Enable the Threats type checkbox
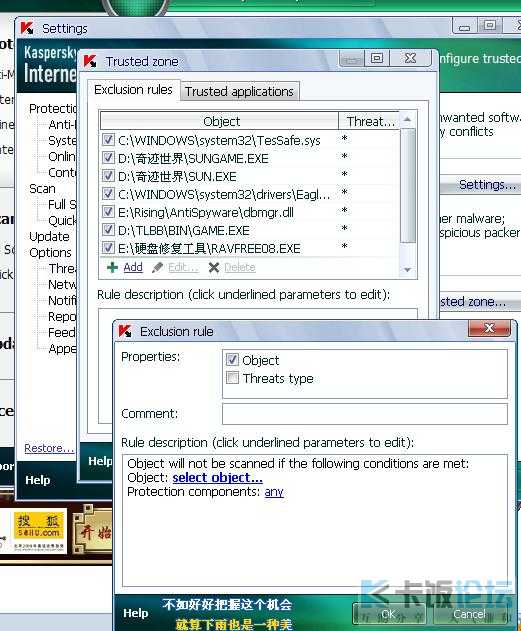Image resolution: width=521 pixels, height=631 pixels. 232,377
